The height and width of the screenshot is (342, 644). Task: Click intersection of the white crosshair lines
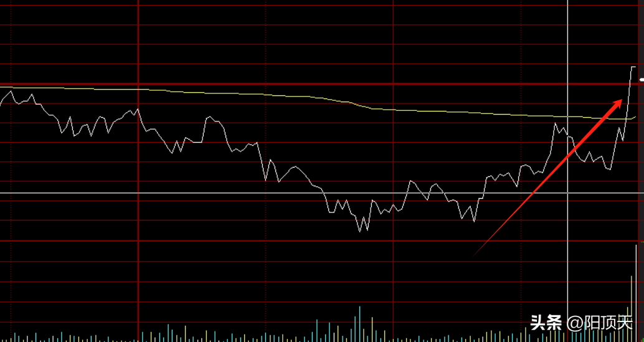click(x=568, y=193)
